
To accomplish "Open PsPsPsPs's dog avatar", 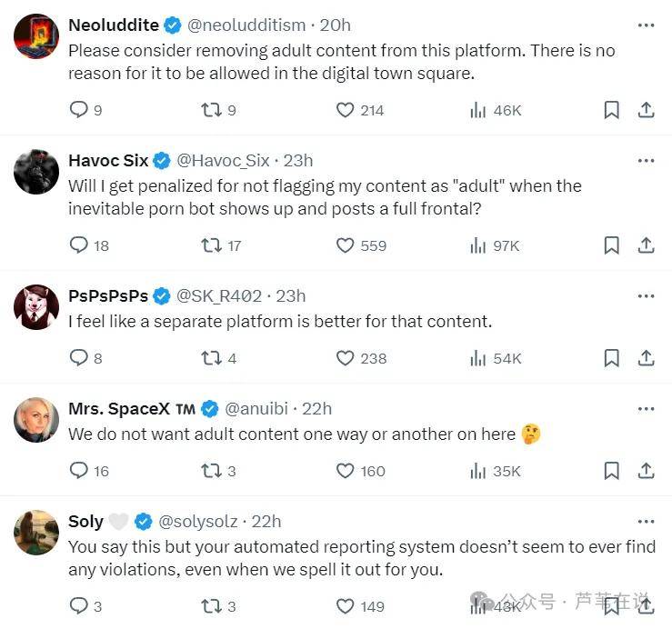I will click(x=36, y=307).
